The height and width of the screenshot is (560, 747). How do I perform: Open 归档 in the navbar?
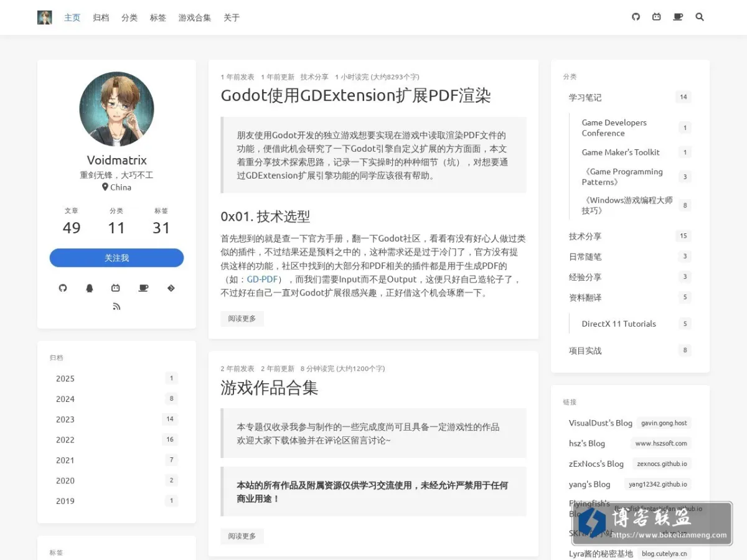pyautogui.click(x=101, y=17)
